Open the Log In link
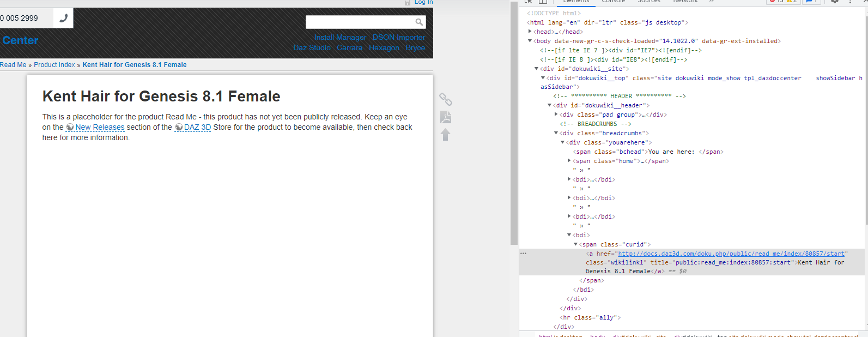The image size is (868, 337). (423, 2)
